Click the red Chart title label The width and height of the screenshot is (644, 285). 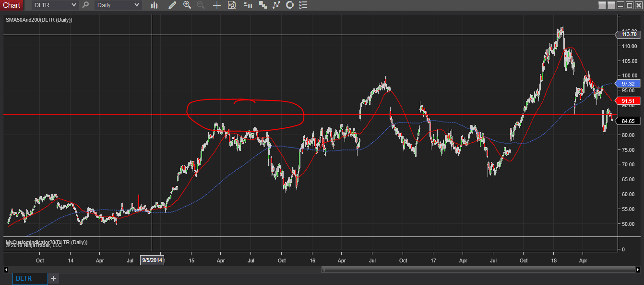[x=12, y=5]
